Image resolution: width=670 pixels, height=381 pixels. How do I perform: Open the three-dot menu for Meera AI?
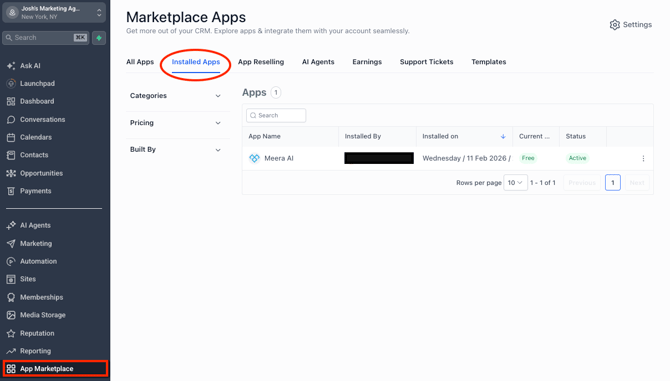(x=643, y=158)
